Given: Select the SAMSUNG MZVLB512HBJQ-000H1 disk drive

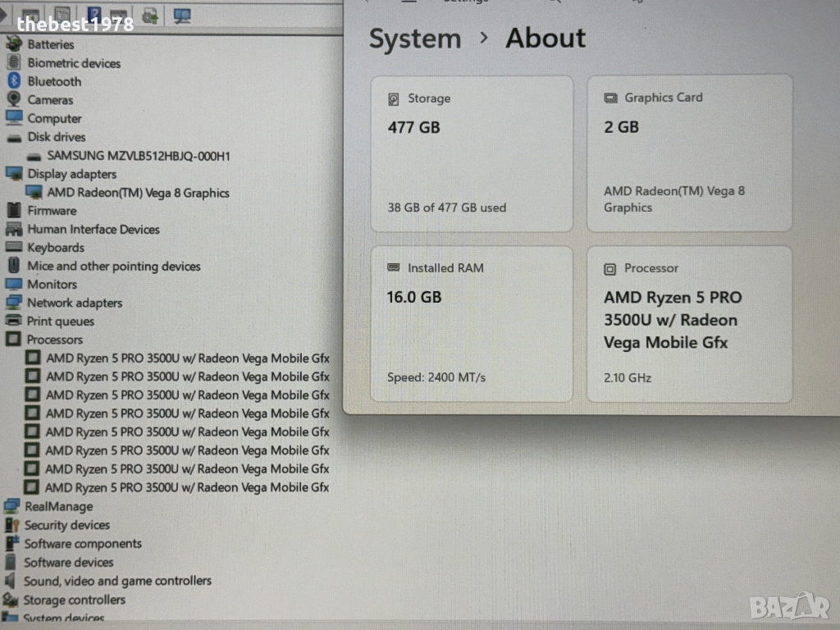Looking at the screenshot, I should coord(138,155).
